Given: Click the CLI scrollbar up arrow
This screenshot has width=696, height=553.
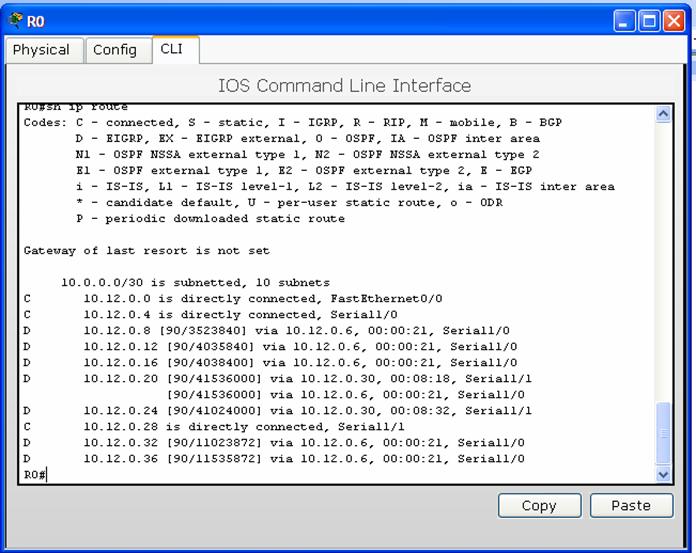Looking at the screenshot, I should pyautogui.click(x=662, y=114).
